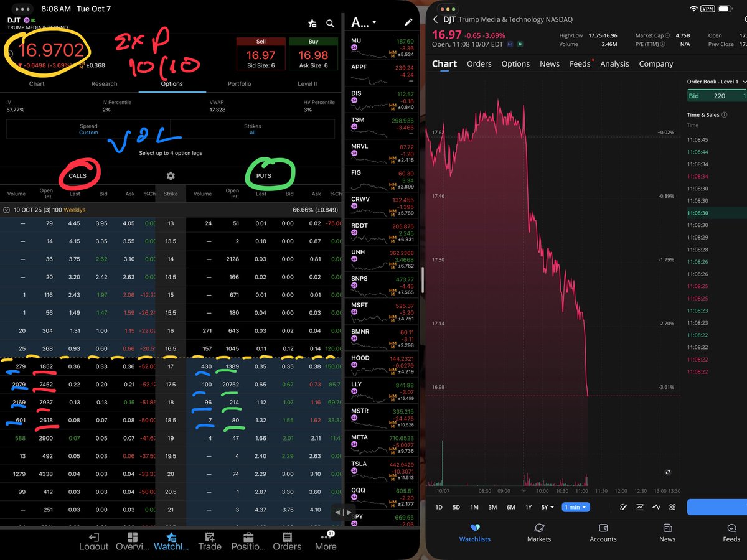Tap the add-to-watchlist star icon

point(312,23)
